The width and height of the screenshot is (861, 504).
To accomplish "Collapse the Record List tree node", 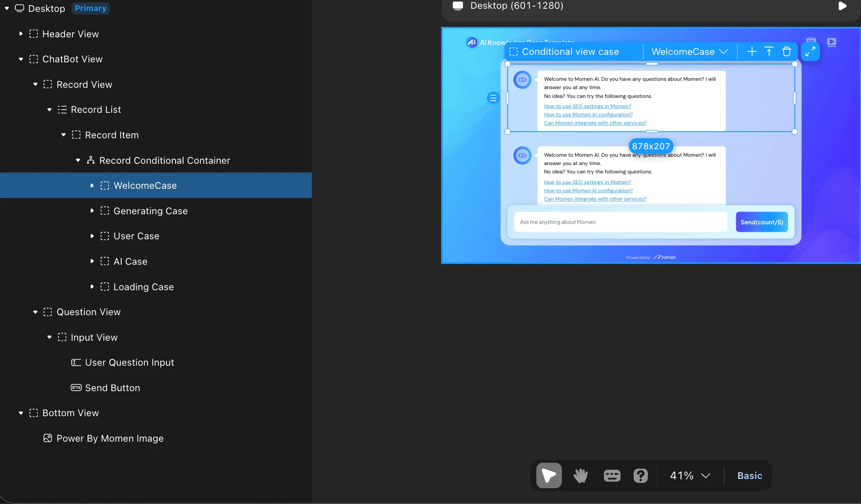I will tap(49, 110).
